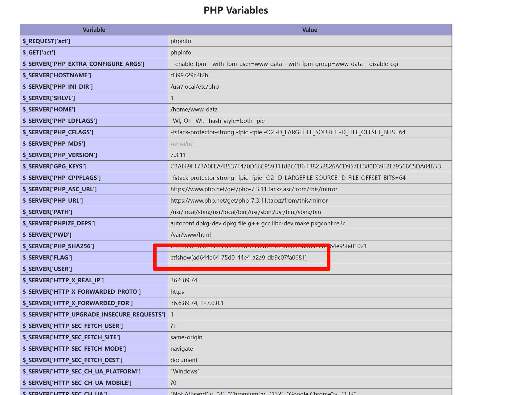The image size is (532, 395).
Task: Click the "Windows" platform value
Action: coord(185,372)
